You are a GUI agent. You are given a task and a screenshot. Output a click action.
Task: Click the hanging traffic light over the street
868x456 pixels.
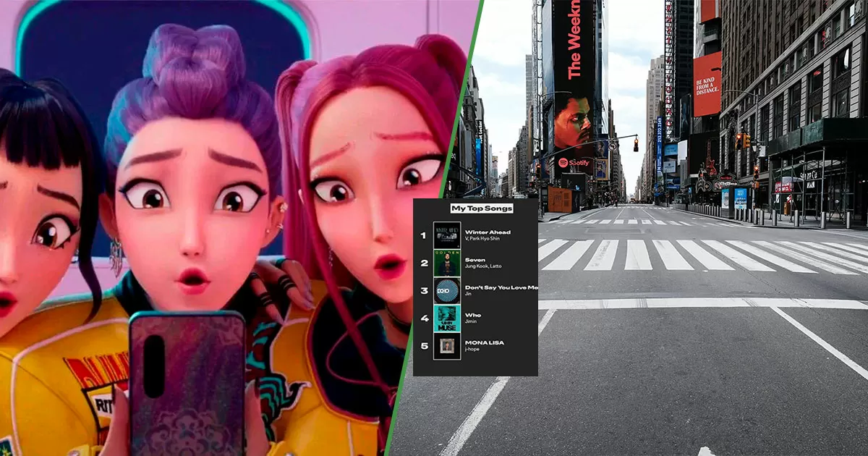(636, 143)
